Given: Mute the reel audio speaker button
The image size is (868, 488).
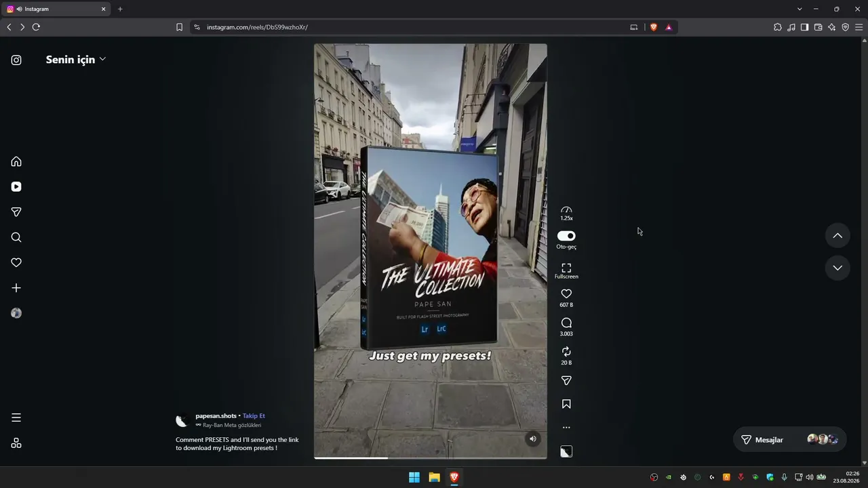Looking at the screenshot, I should 533,439.
